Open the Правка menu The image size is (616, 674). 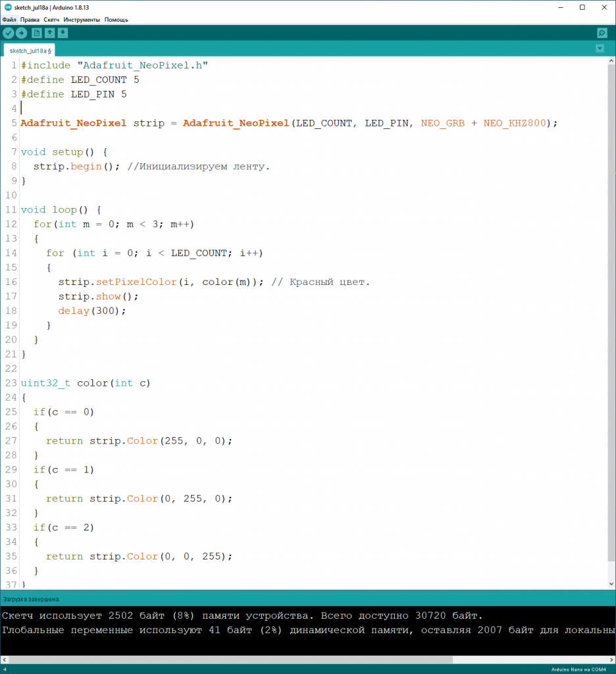click(x=30, y=20)
